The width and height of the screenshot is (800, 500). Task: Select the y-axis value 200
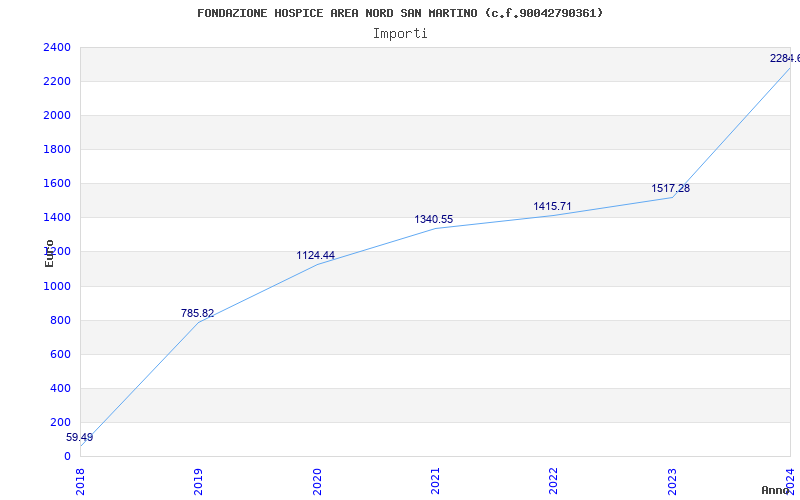coord(60,422)
